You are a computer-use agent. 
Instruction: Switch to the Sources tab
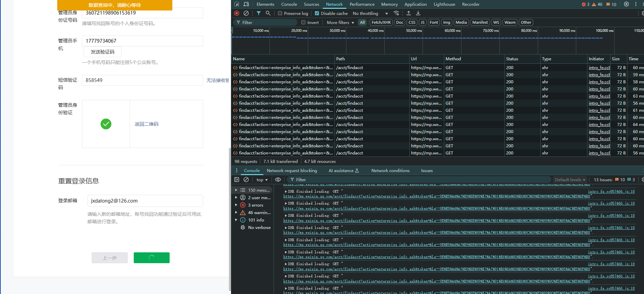click(312, 4)
